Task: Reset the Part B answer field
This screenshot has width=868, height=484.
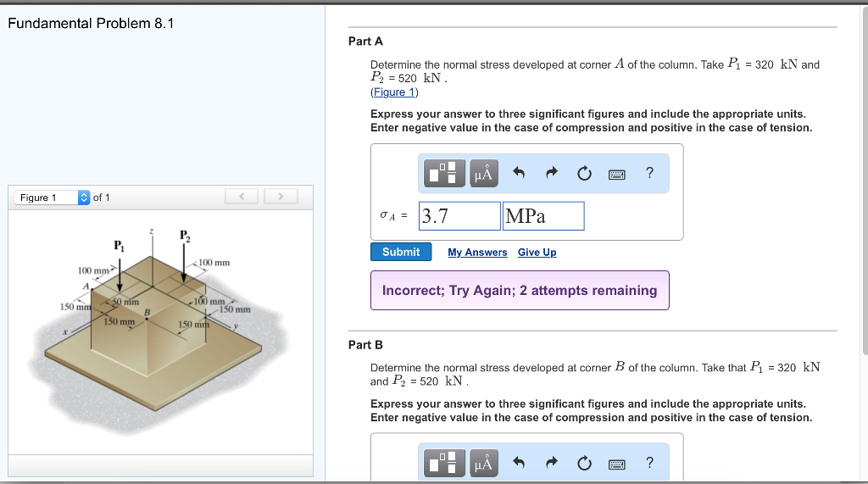Action: pos(584,464)
